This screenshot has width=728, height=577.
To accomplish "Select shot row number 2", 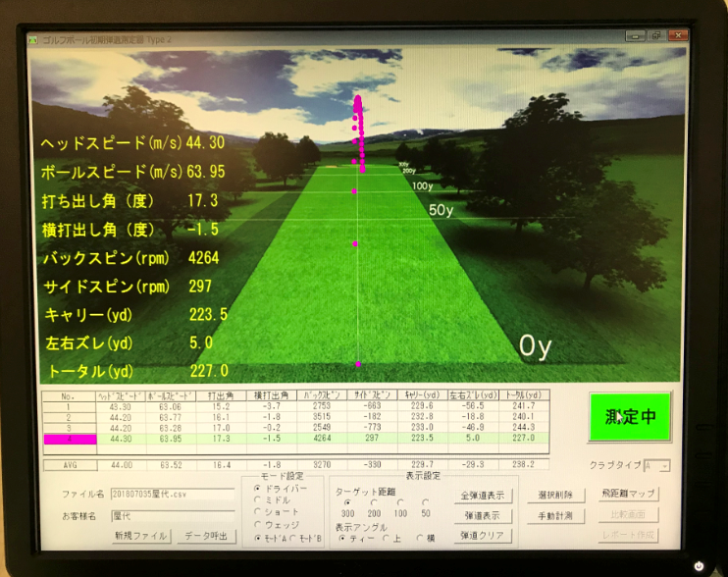I will point(70,418).
